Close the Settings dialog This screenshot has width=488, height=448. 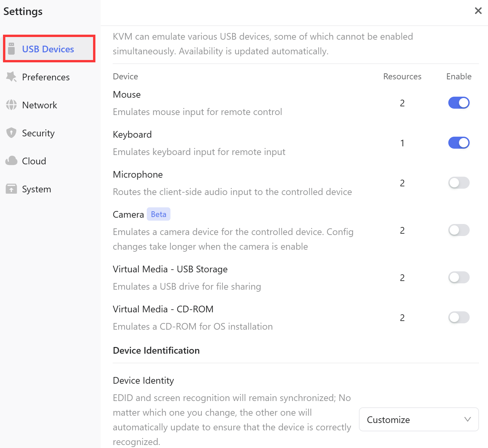click(478, 11)
